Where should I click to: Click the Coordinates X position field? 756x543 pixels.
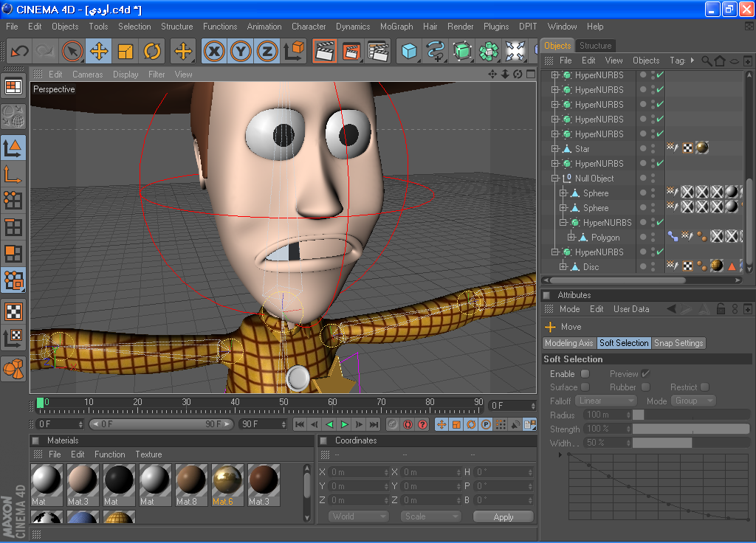point(358,472)
